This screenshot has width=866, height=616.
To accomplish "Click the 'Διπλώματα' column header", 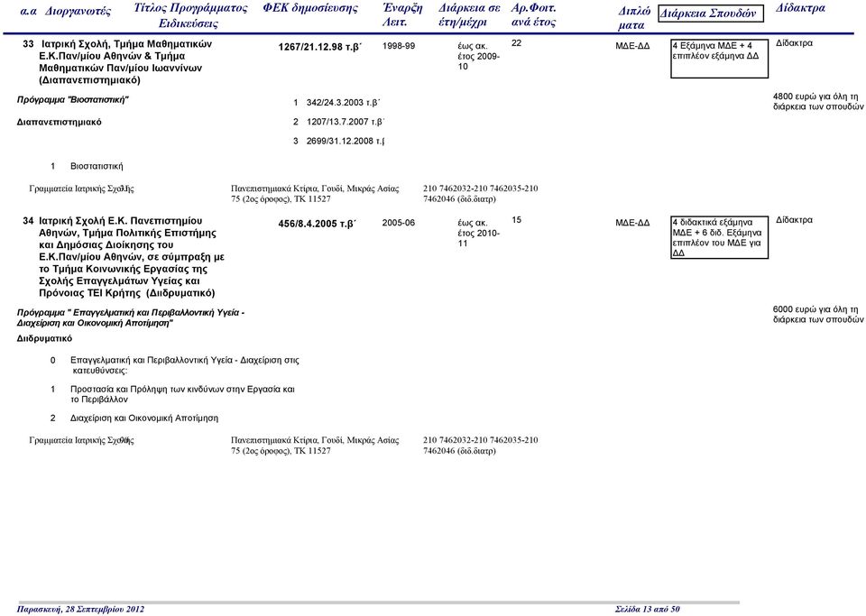I will pos(634,18).
